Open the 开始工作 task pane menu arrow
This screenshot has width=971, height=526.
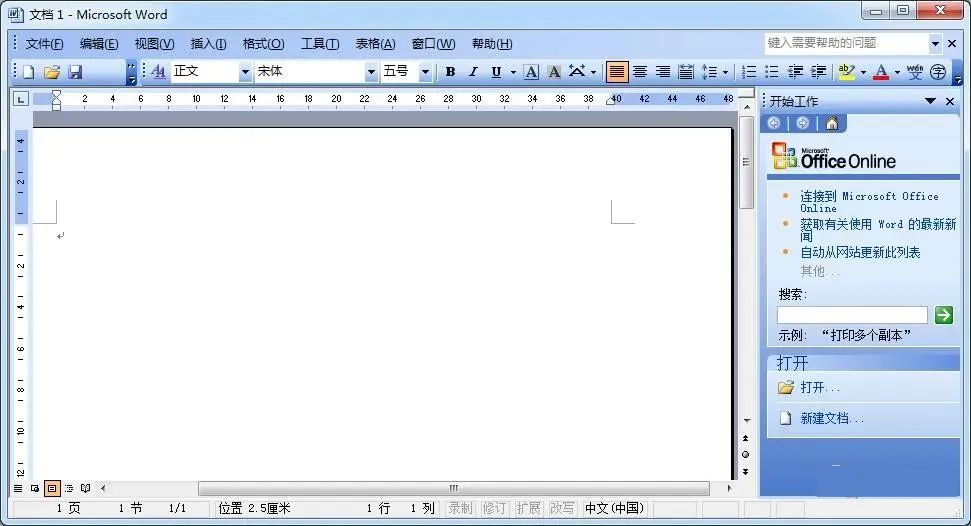point(930,101)
